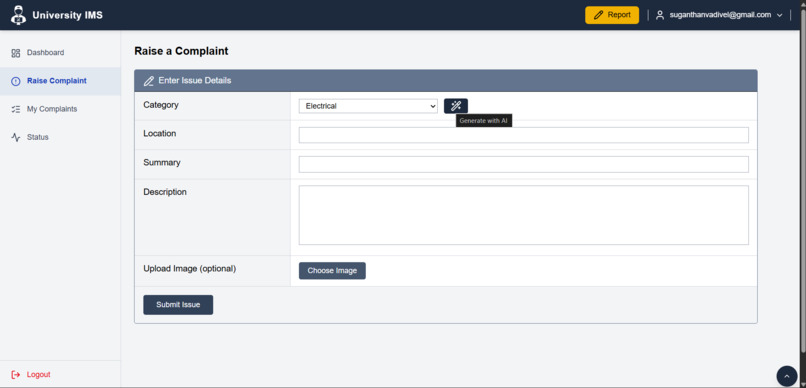
Task: Click the University IMS title text
Action: (67, 15)
